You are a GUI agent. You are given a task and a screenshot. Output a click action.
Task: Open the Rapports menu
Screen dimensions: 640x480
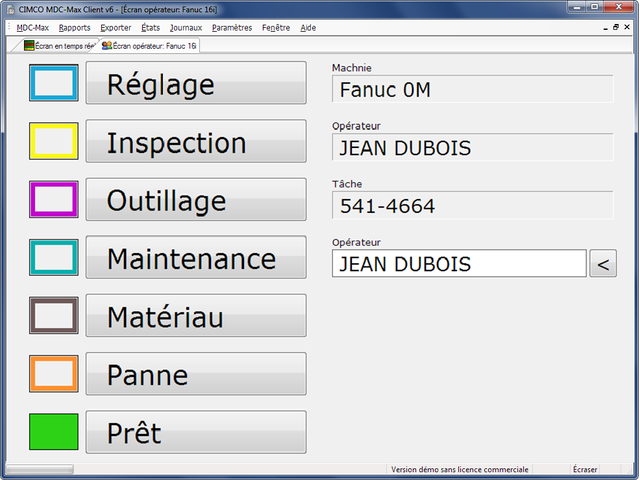74,28
